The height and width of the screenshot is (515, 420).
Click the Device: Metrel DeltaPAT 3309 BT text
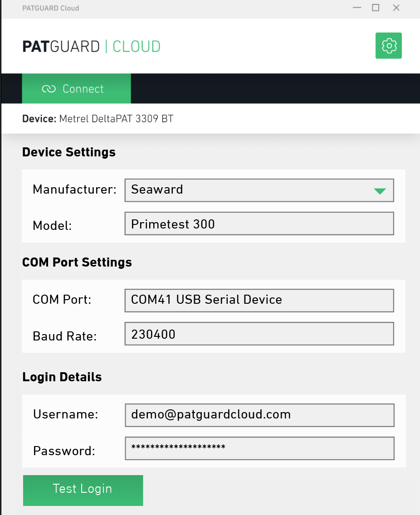[x=98, y=119]
